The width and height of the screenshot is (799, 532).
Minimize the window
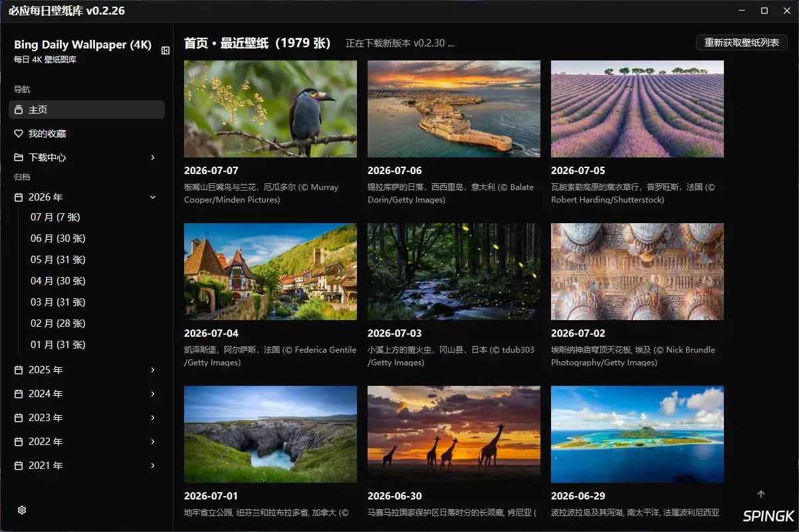(x=741, y=11)
